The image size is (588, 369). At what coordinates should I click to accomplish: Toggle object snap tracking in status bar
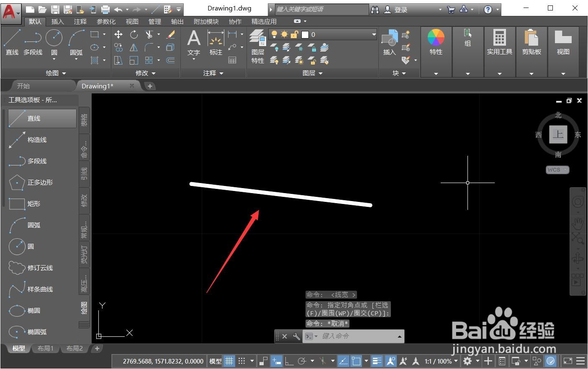[343, 361]
